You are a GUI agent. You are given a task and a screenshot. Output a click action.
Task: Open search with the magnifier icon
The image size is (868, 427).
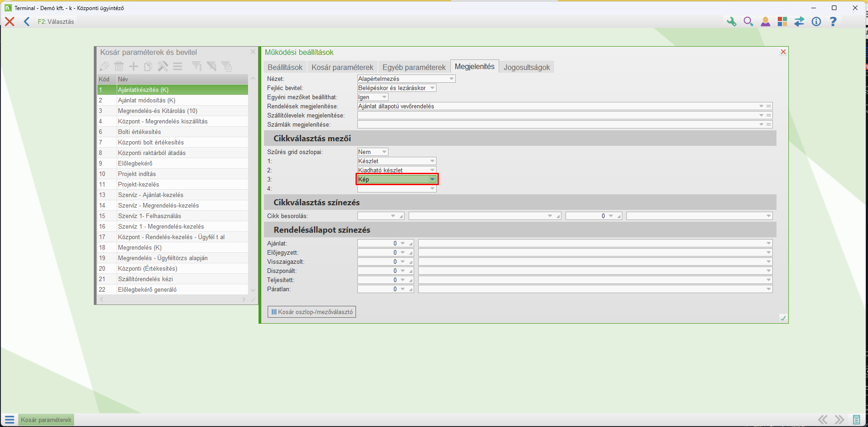click(748, 21)
